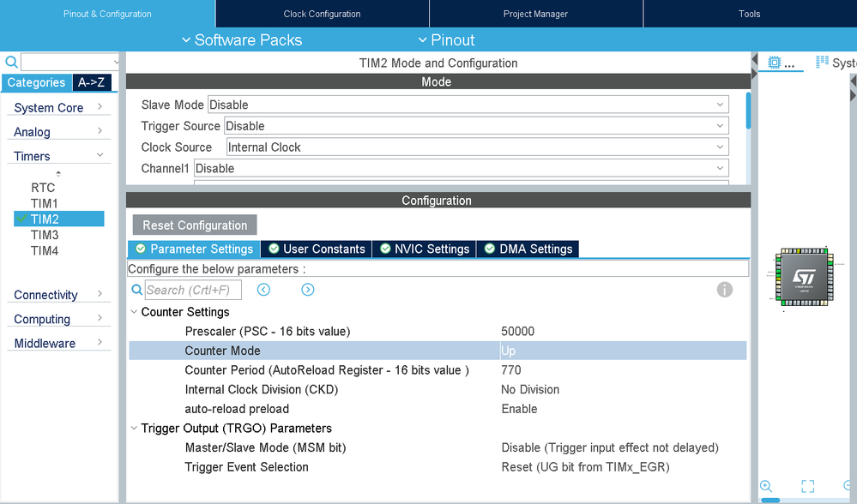
Task: Open the Tools tab
Action: pos(749,14)
